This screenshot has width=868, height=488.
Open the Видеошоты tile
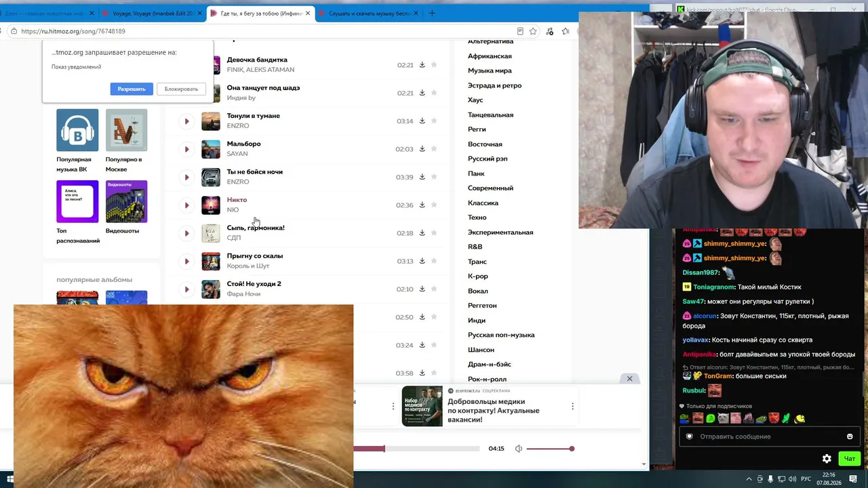[126, 207]
